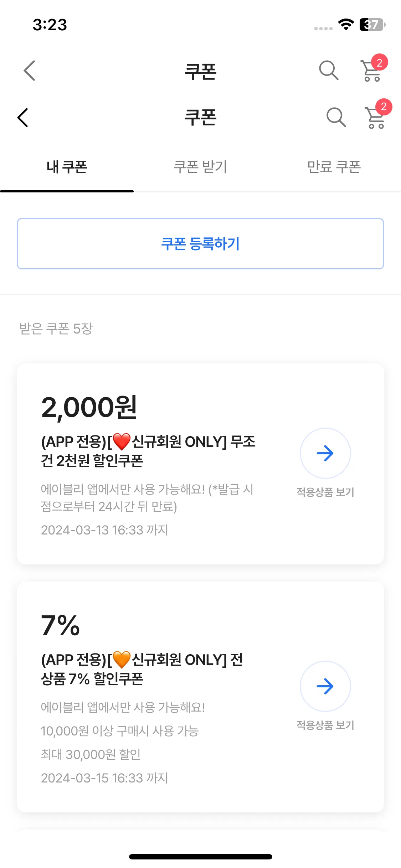Tap arrow button on the 2,000원 coupon

[x=325, y=453]
